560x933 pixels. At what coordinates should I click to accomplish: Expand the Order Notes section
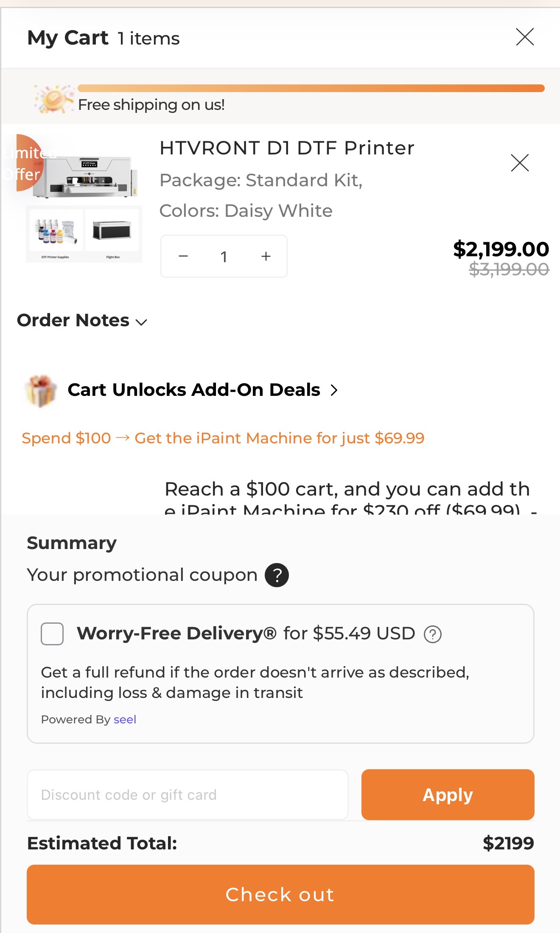pos(82,321)
